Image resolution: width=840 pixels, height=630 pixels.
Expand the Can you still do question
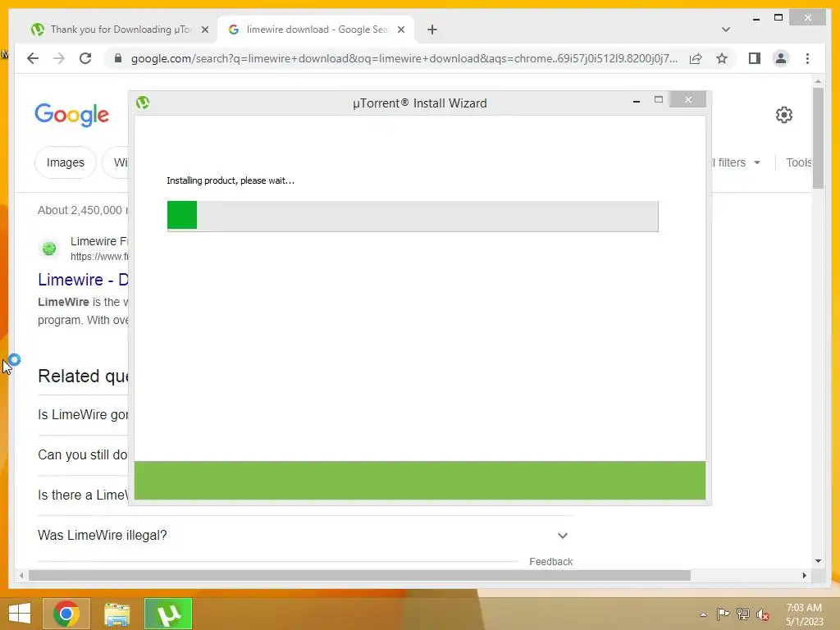tap(83, 454)
